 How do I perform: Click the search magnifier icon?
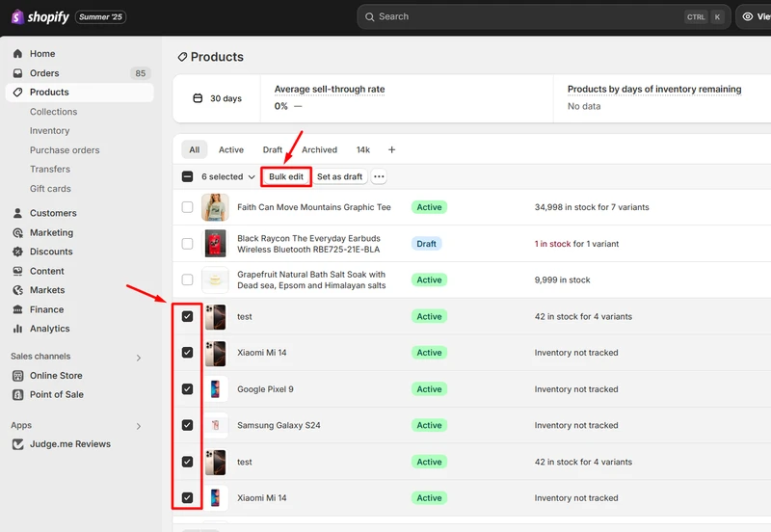tap(370, 16)
